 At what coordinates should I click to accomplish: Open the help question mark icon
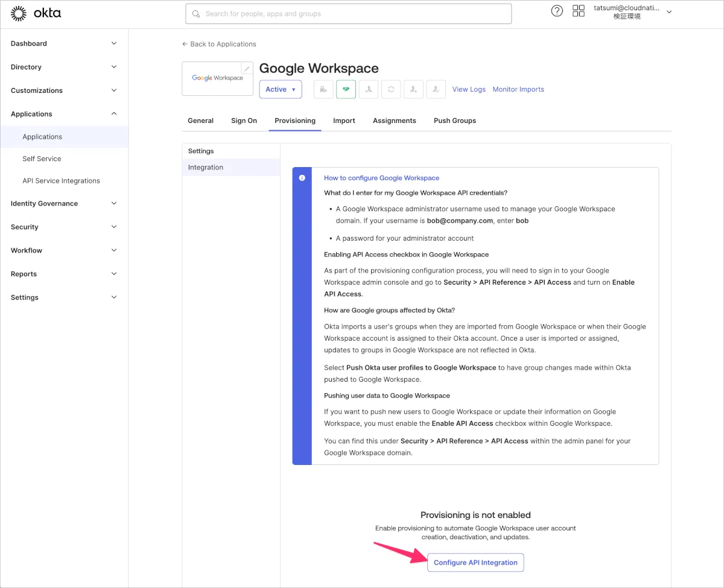coord(557,11)
